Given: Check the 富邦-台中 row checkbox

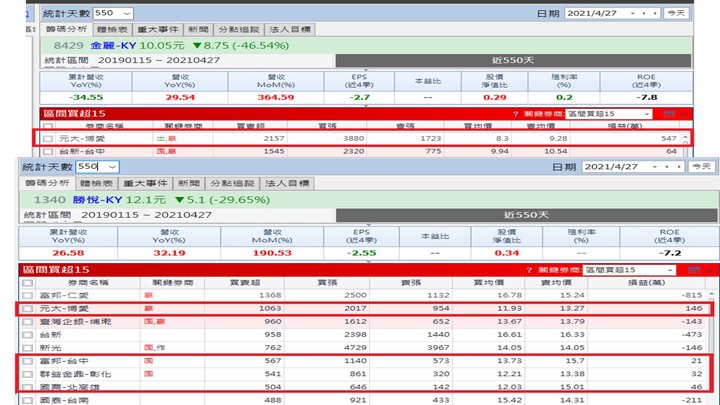Looking at the screenshot, I should tap(27, 361).
